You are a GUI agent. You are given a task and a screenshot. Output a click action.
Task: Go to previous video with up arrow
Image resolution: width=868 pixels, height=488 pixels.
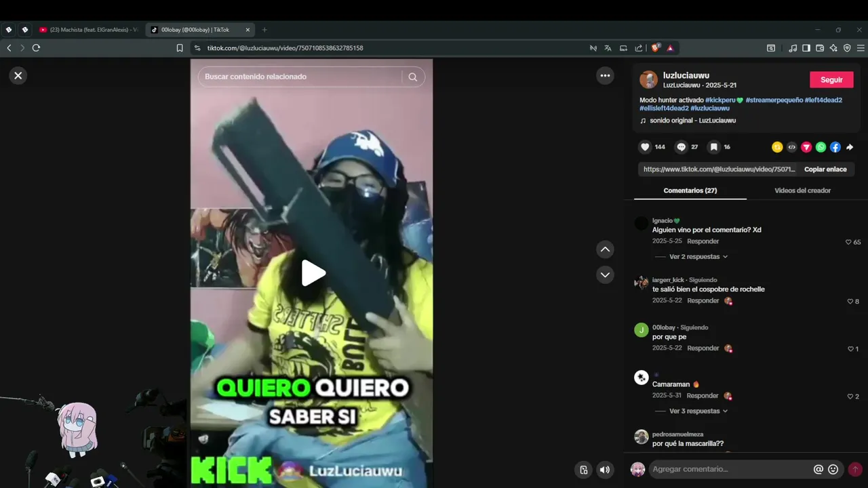[605, 249]
